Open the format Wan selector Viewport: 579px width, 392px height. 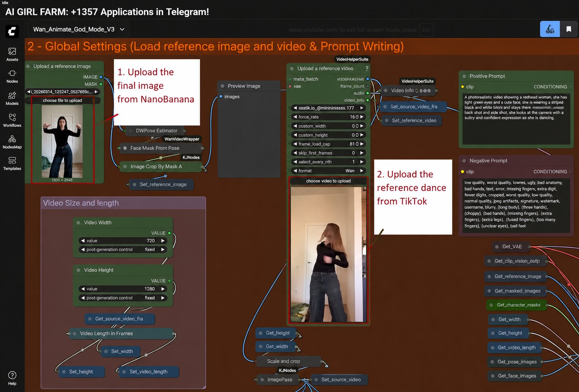[328, 171]
